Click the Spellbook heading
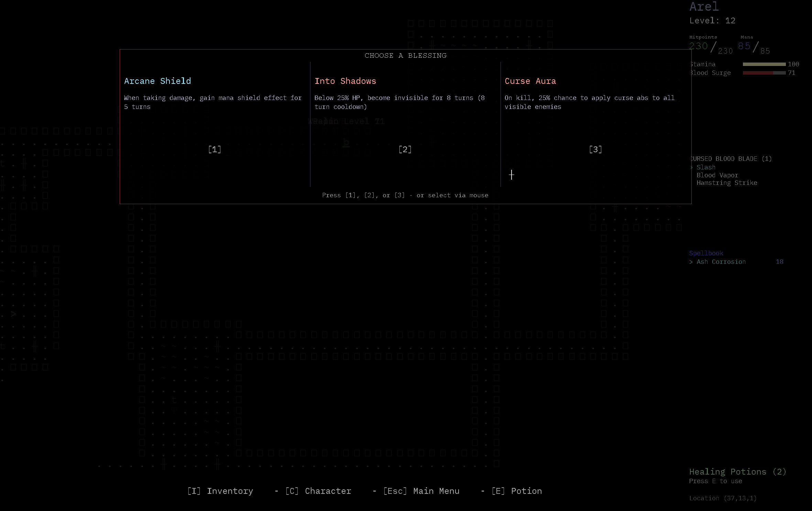This screenshot has width=812, height=511. [x=706, y=253]
